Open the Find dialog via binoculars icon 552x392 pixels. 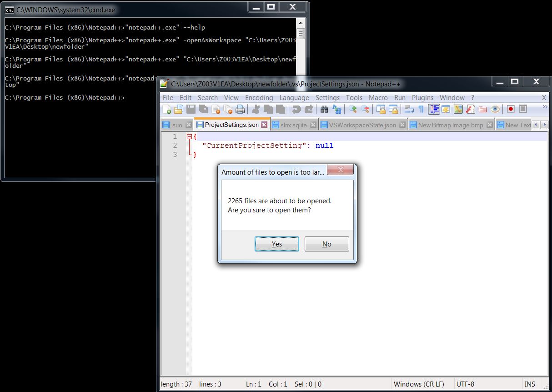click(x=324, y=109)
